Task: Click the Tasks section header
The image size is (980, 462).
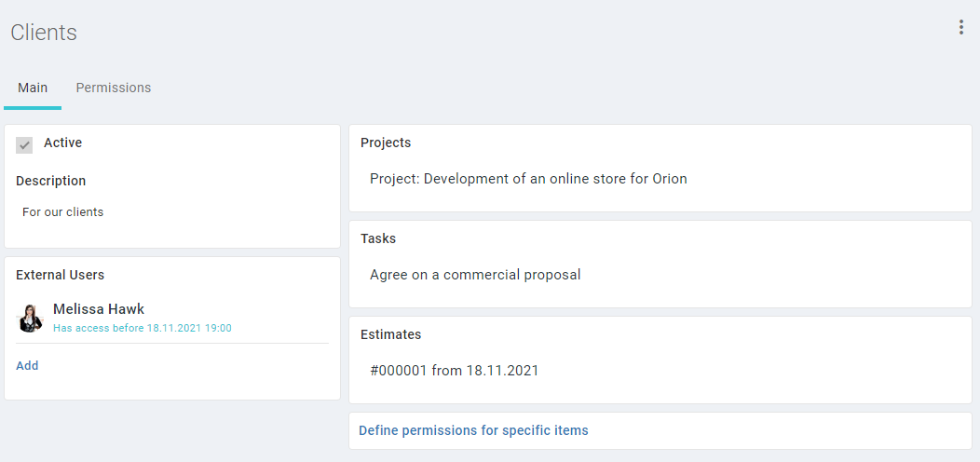Action: pyautogui.click(x=378, y=238)
